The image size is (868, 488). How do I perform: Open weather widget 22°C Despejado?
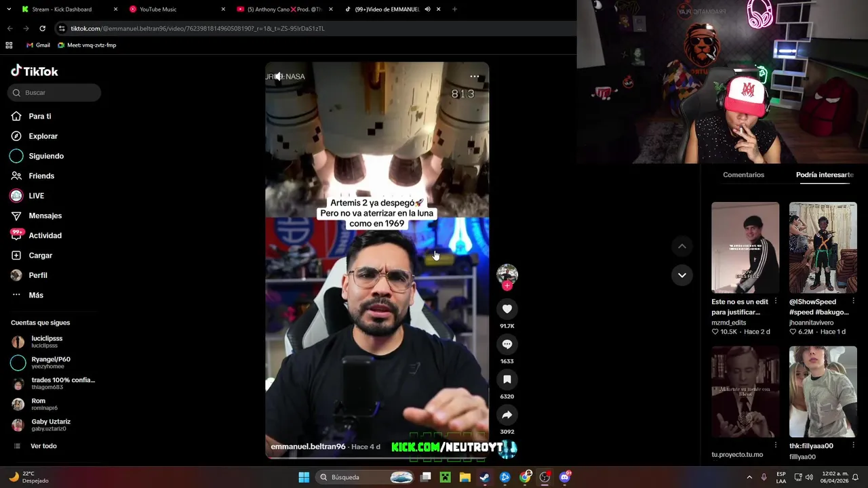click(x=28, y=477)
